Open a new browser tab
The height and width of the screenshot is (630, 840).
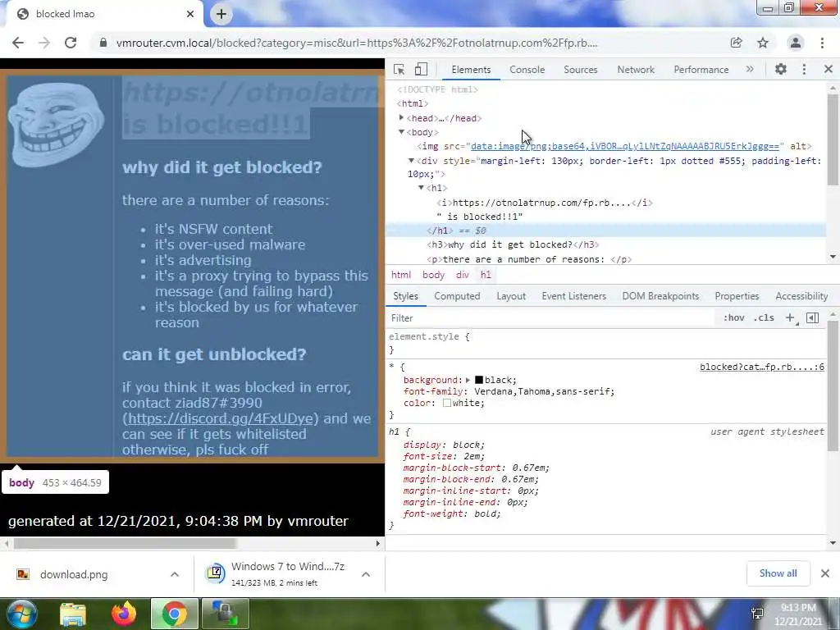[221, 14]
